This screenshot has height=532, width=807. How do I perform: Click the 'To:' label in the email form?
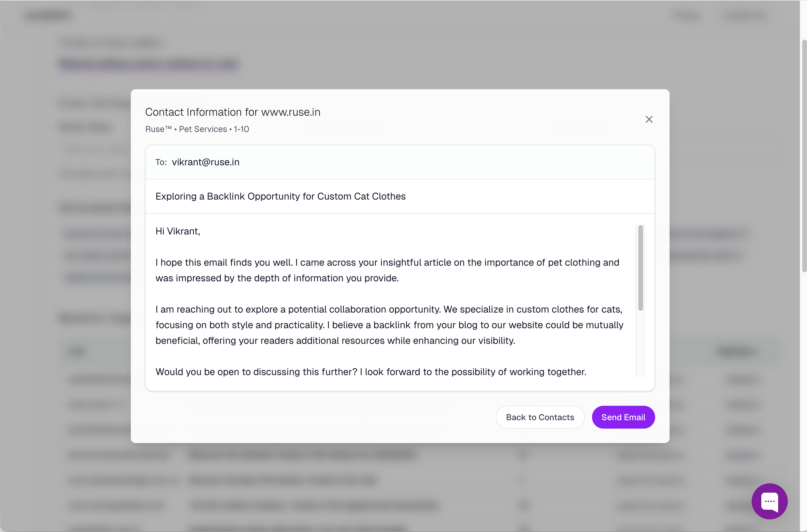point(161,162)
